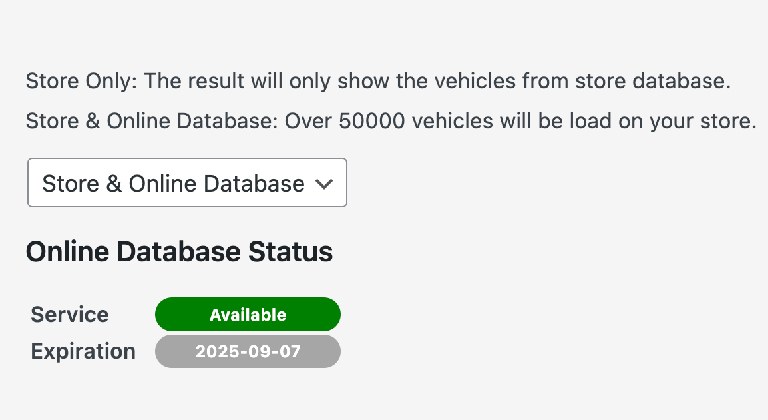Click the green Available service badge
Screen dimensions: 768x420
[x=248, y=314]
